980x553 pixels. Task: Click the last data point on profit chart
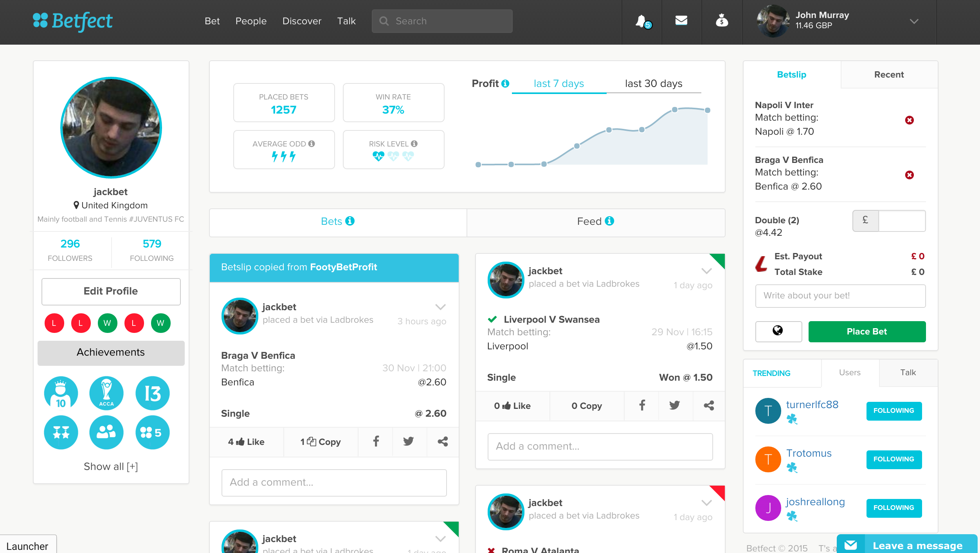tap(707, 110)
